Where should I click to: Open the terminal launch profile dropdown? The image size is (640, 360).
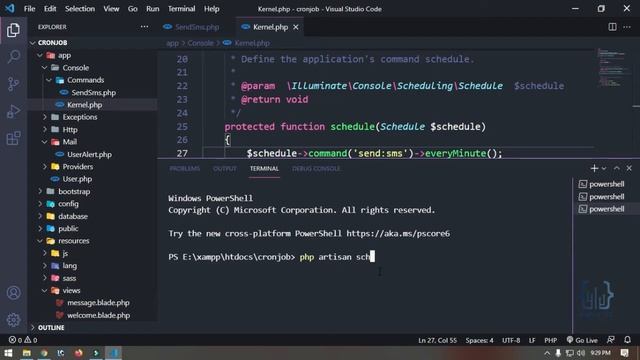click(x=604, y=168)
